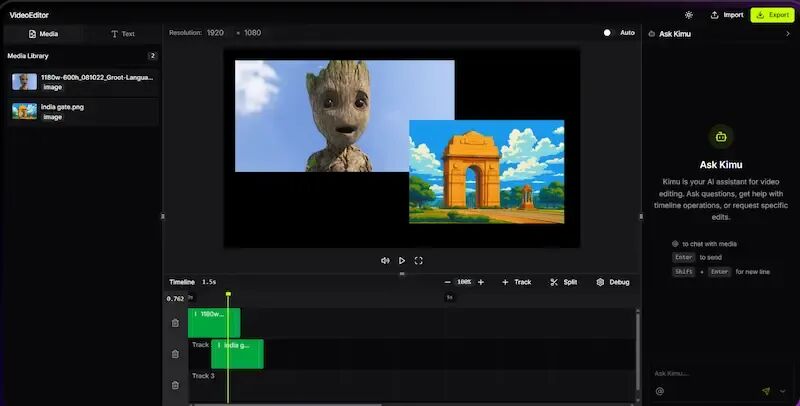Select the india gate.png thumbnail
Screen dimensions: 800x406
coord(24,111)
